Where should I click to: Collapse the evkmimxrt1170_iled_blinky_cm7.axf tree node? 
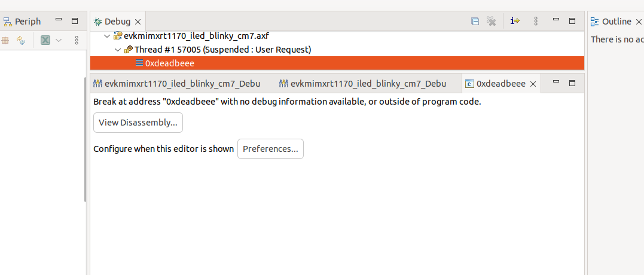(x=107, y=36)
